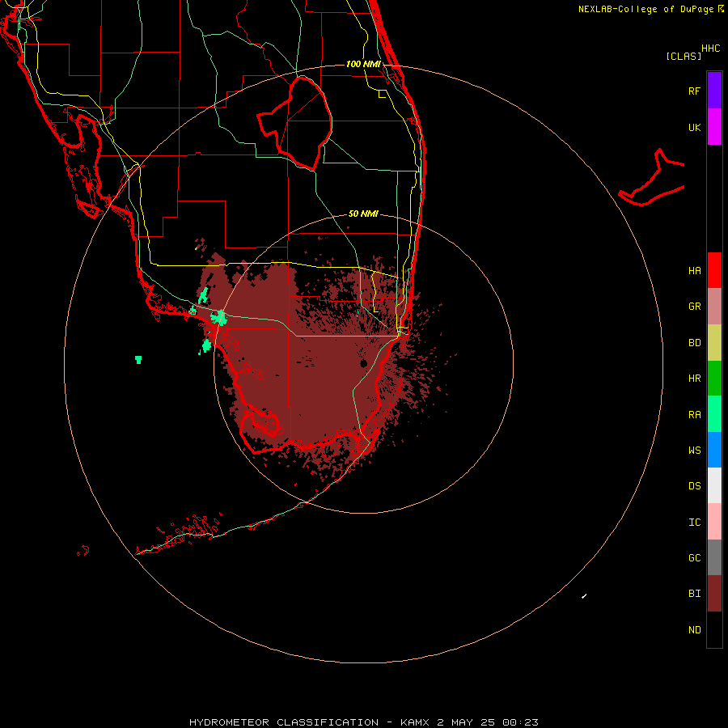Viewport: 728px width, 728px height.
Task: Click the HHC product code label
Action: (x=710, y=49)
